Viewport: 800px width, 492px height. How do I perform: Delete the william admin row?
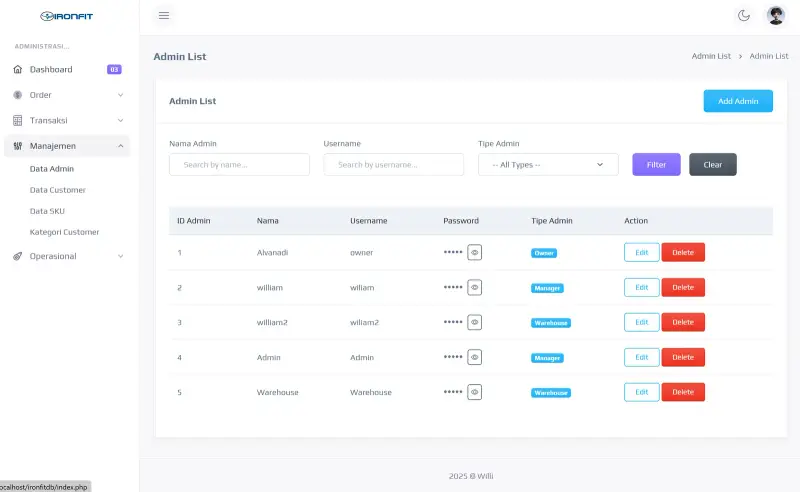point(683,287)
